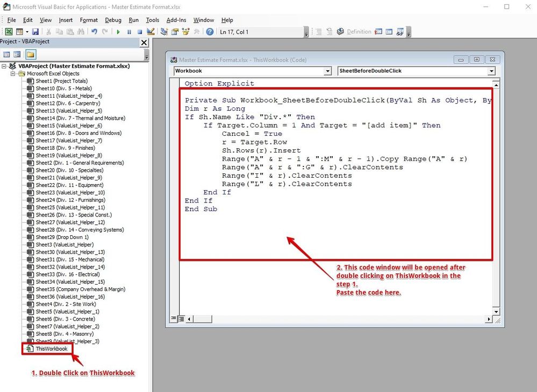Run the macro with the green play icon
The image size is (537, 392).
point(118,32)
